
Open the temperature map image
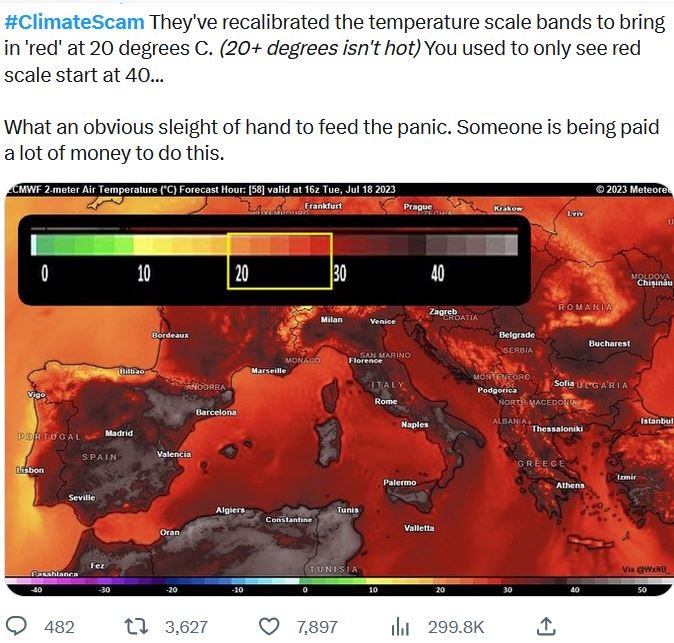pyautogui.click(x=339, y=389)
